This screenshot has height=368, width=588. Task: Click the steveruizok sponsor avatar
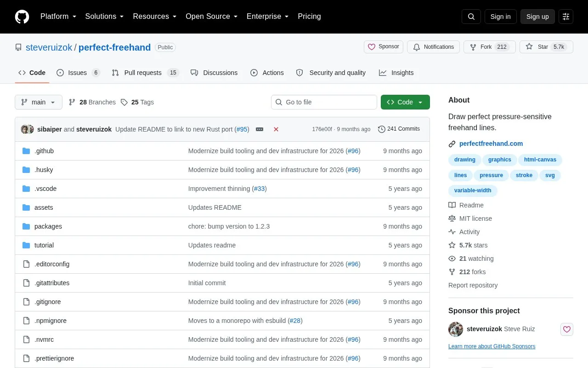[x=456, y=329]
